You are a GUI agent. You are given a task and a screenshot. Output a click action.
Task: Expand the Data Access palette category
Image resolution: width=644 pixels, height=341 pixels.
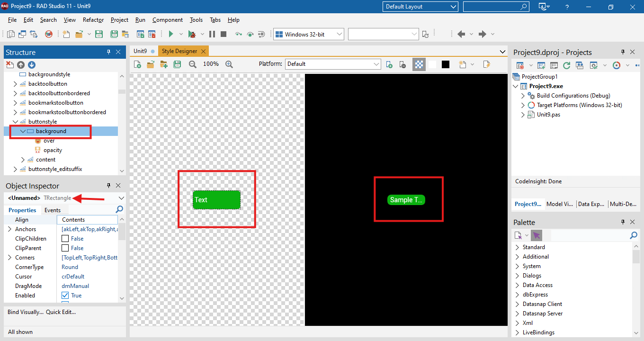[x=517, y=285]
